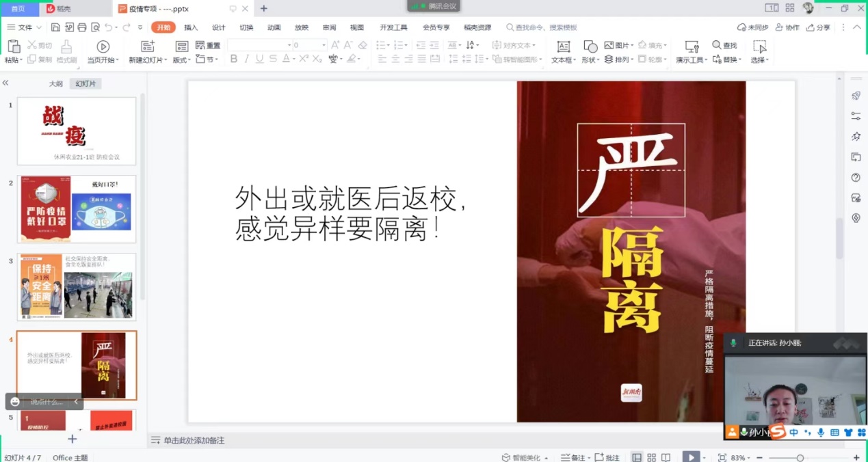The image size is (868, 462).
Task: Toggle bold formatting
Action: tap(233, 58)
